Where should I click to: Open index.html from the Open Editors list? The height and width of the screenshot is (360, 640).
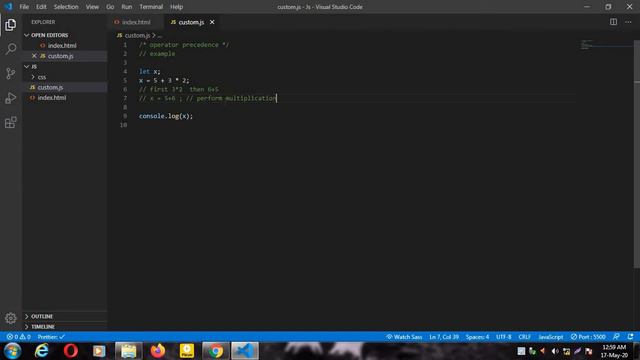[62, 45]
